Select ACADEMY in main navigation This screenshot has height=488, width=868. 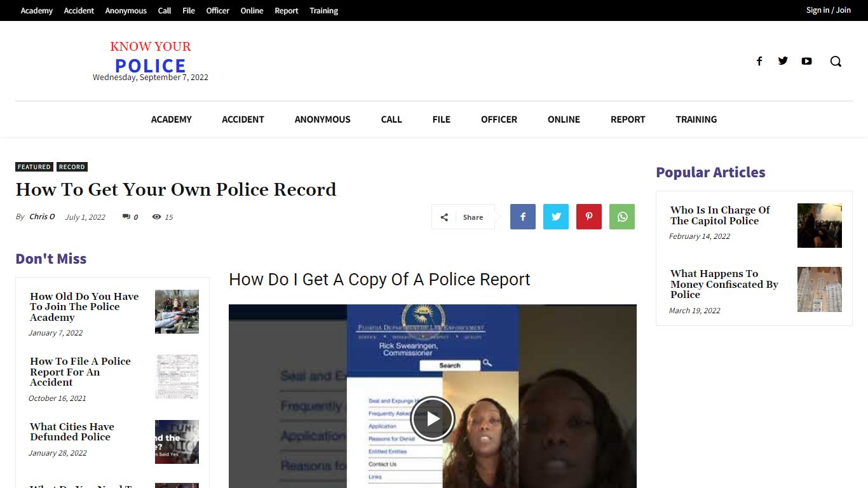172,119
